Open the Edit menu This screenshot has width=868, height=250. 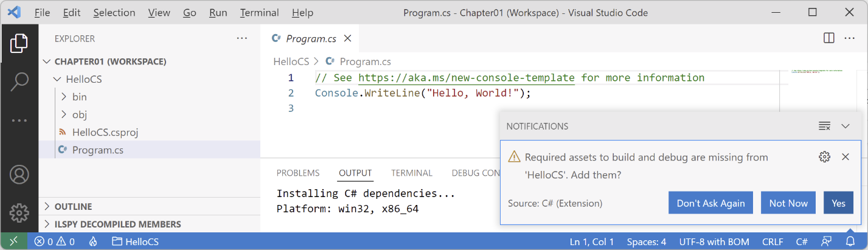[72, 12]
